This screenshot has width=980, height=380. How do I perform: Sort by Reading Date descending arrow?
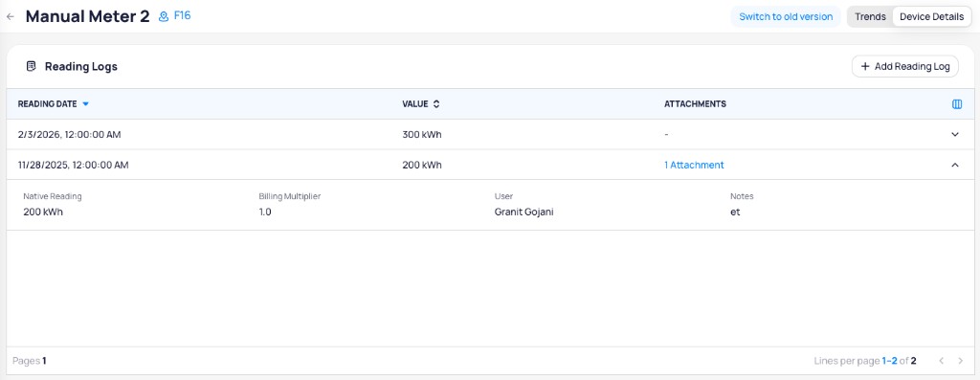(x=85, y=104)
